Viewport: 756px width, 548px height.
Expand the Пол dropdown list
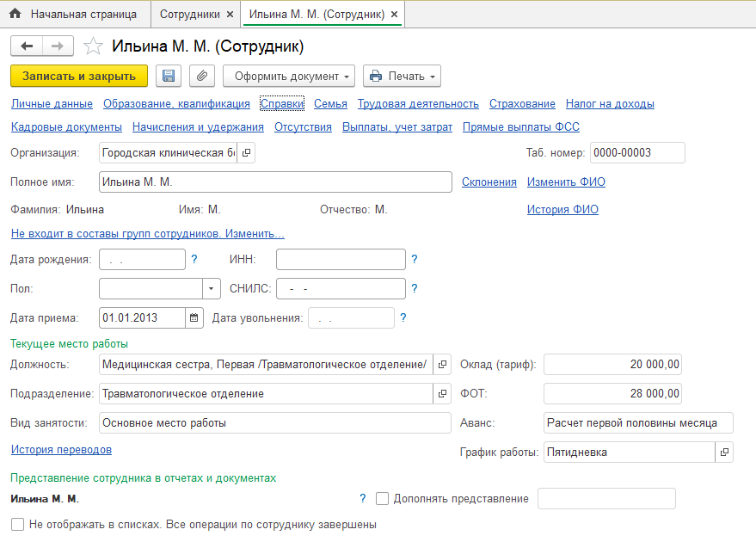click(x=212, y=289)
